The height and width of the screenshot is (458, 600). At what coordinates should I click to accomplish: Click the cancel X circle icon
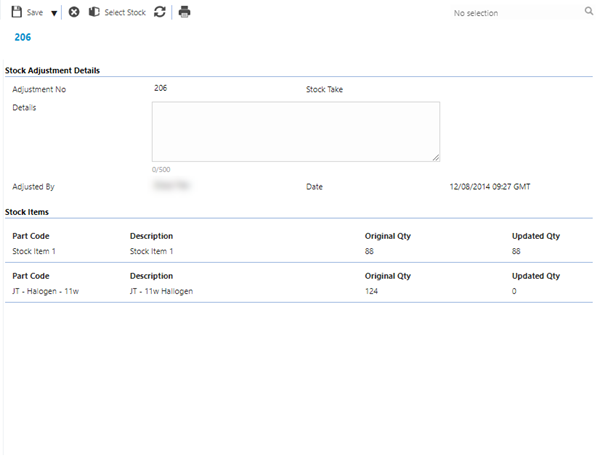point(74,12)
